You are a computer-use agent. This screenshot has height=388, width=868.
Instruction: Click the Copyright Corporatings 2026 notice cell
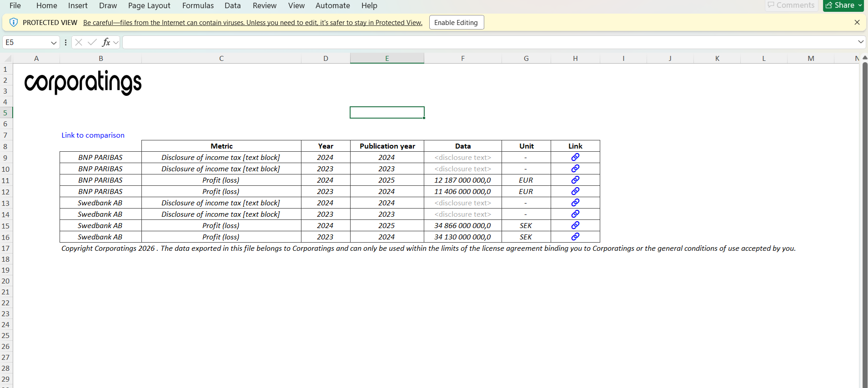(x=428, y=248)
